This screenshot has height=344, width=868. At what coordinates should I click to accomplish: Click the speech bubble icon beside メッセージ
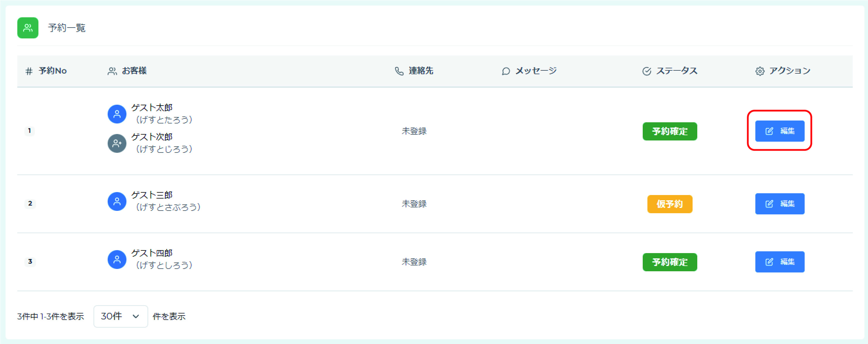pos(505,71)
